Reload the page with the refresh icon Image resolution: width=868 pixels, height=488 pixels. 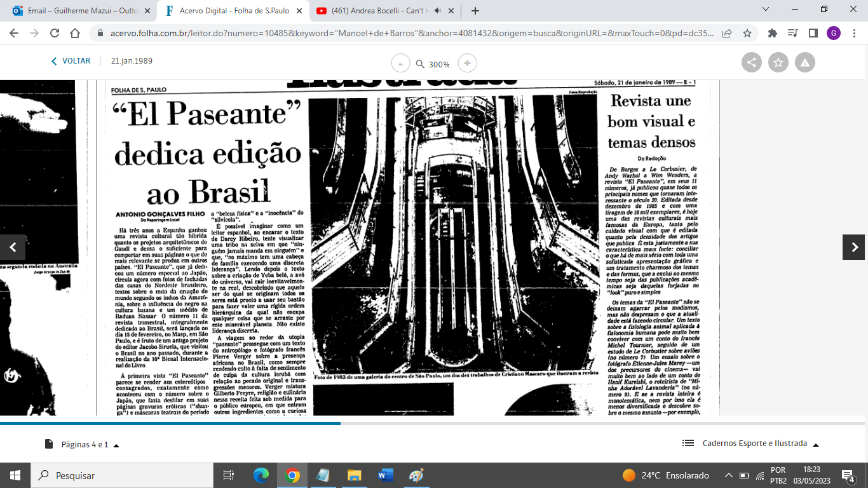pos(55,33)
